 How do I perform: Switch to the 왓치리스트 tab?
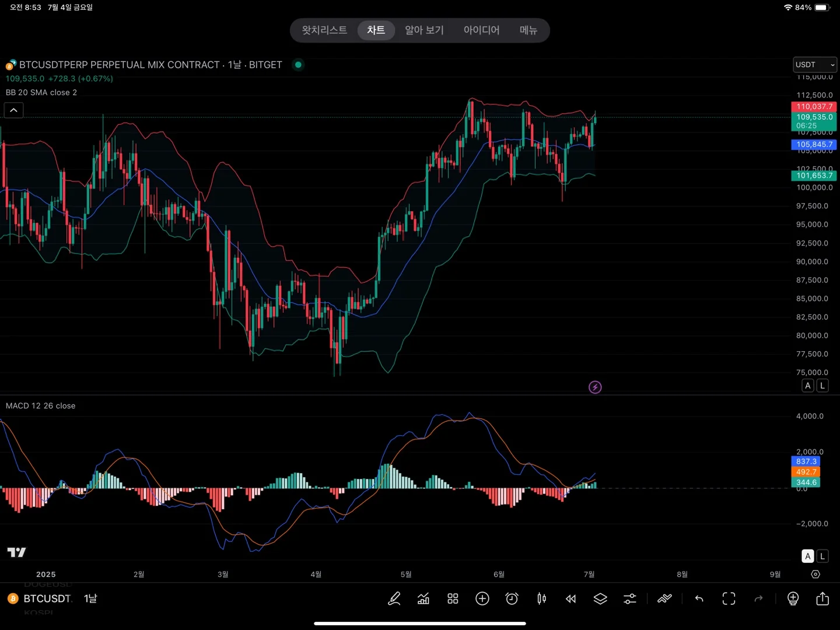pyautogui.click(x=324, y=30)
